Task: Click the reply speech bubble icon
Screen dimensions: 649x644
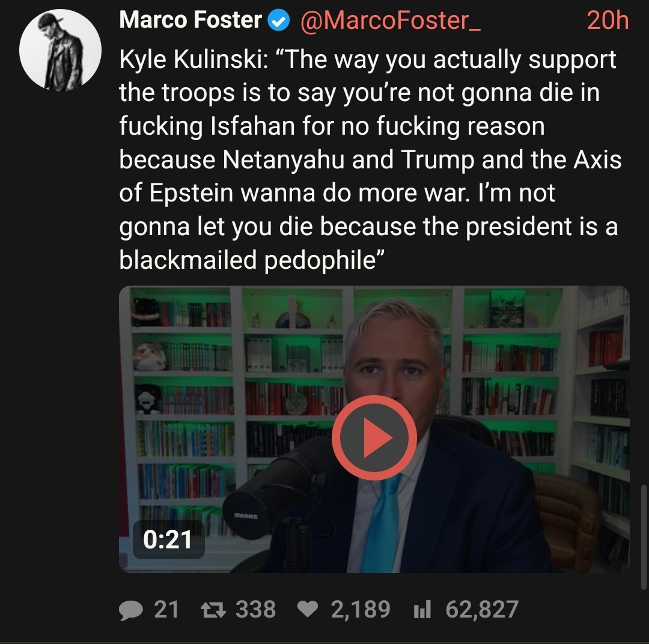Action: [x=130, y=610]
